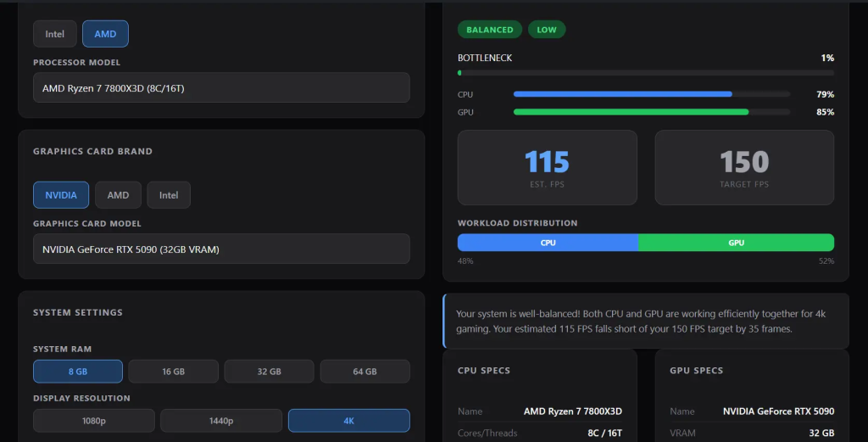The image size is (868, 442).
Task: Click the CPU 79% value
Action: tap(826, 94)
